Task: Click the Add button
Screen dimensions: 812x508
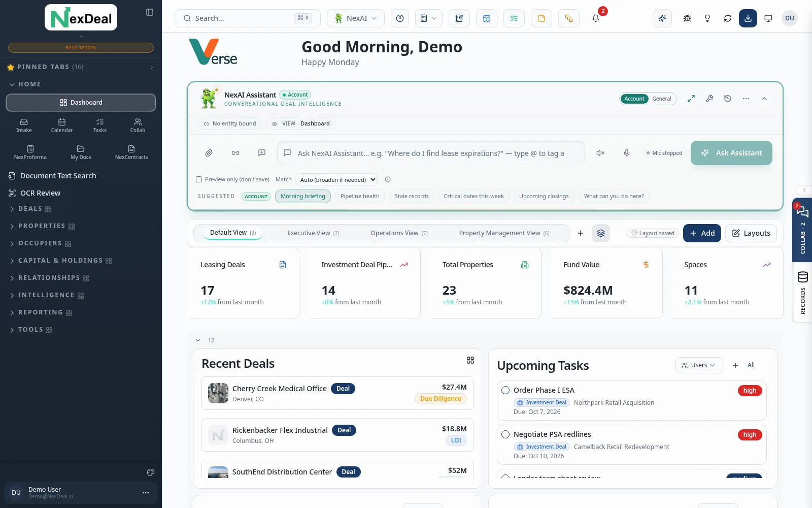Action: coord(702,233)
